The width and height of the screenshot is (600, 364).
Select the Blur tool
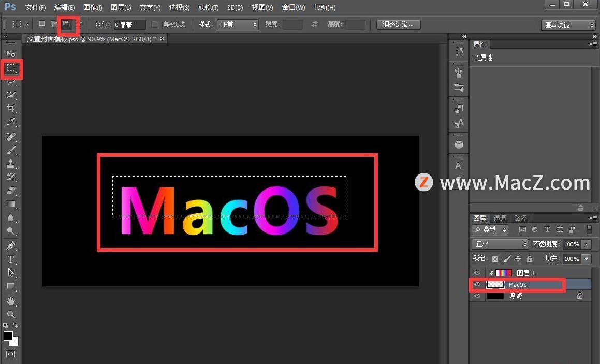click(11, 217)
